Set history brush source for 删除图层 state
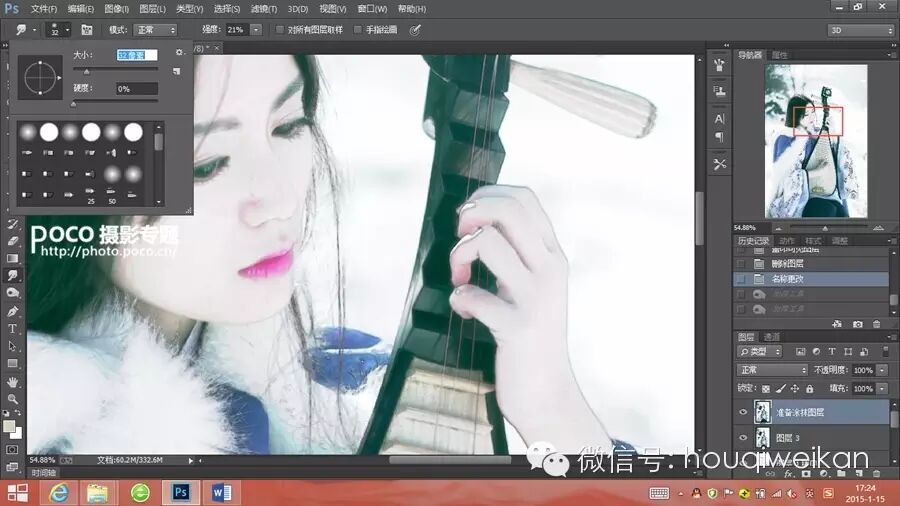The width and height of the screenshot is (900, 506). coord(741,264)
